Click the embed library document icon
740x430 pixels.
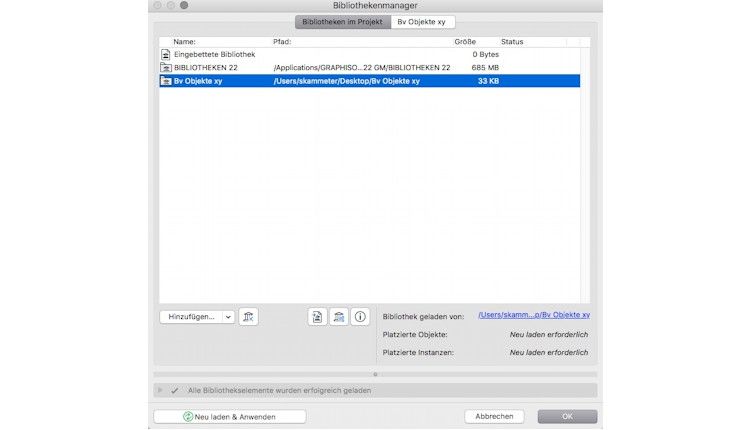(x=317, y=317)
